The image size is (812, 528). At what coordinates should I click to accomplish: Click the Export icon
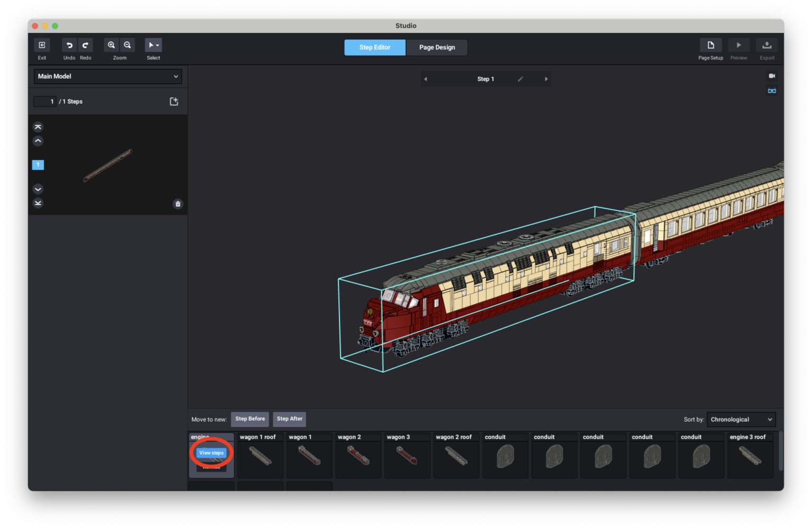click(x=767, y=45)
